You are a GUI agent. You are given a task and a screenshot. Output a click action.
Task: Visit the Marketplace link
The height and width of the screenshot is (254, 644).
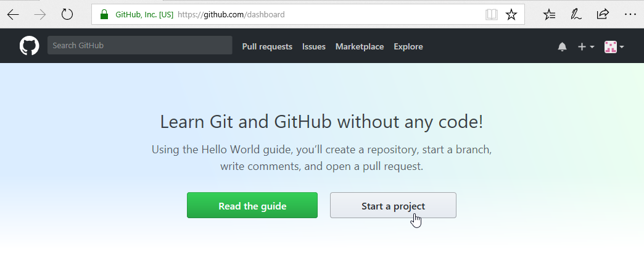pos(360,47)
